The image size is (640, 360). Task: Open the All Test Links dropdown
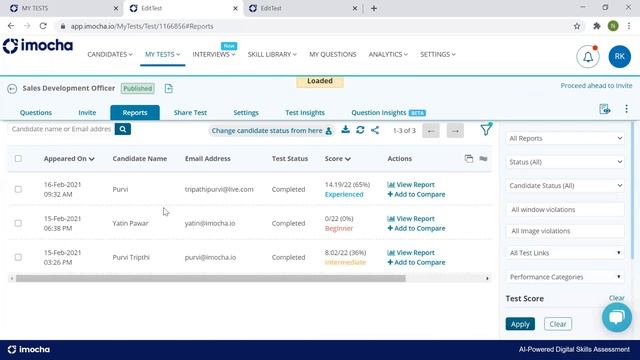[x=565, y=253]
